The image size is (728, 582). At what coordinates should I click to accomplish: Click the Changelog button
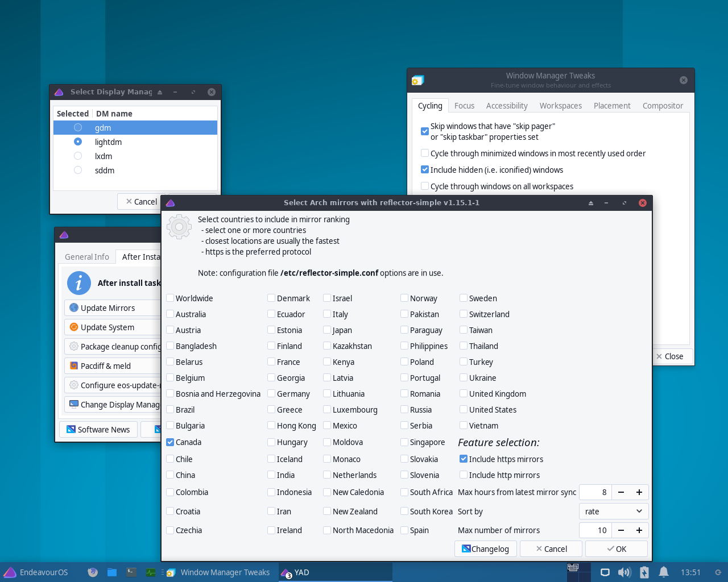(x=486, y=548)
